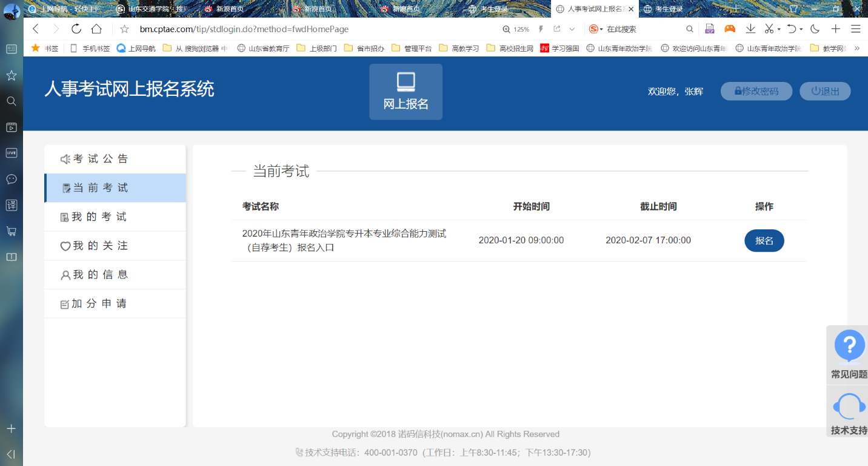Reload the page with refresh icon
The height and width of the screenshot is (466, 868).
coord(76,29)
